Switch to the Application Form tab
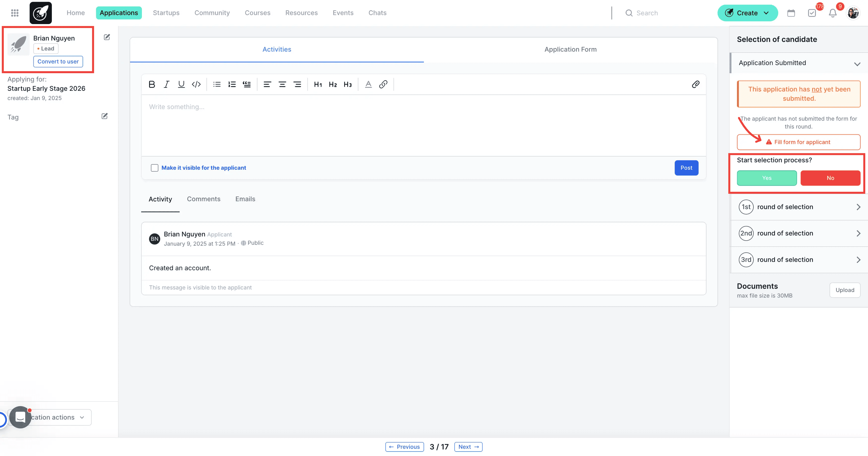Screen dimensions: 868x456 click(570, 49)
